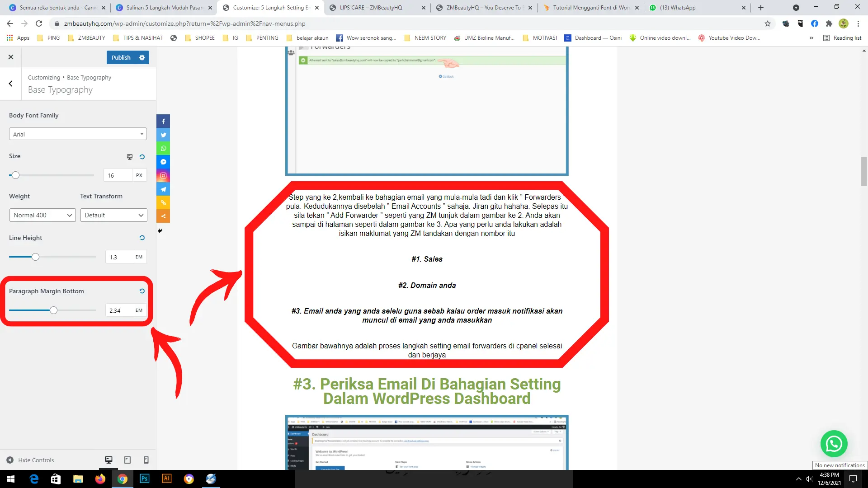
Task: Click EM unit for Paragraph Margin Bottom
Action: [139, 310]
